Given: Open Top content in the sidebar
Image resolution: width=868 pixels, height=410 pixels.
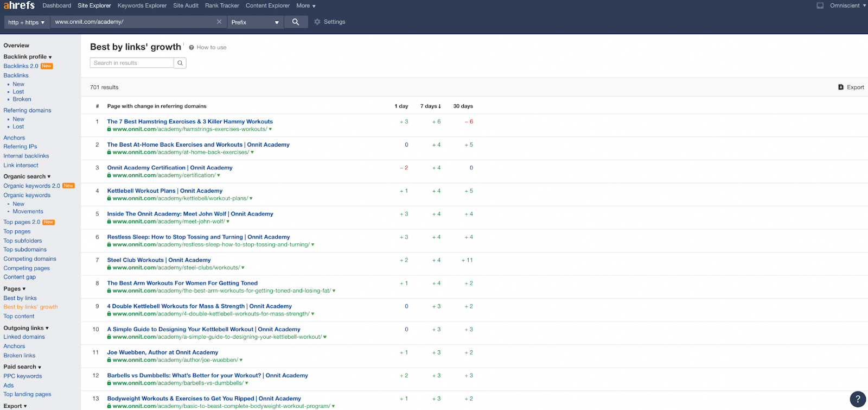Looking at the screenshot, I should point(19,316).
